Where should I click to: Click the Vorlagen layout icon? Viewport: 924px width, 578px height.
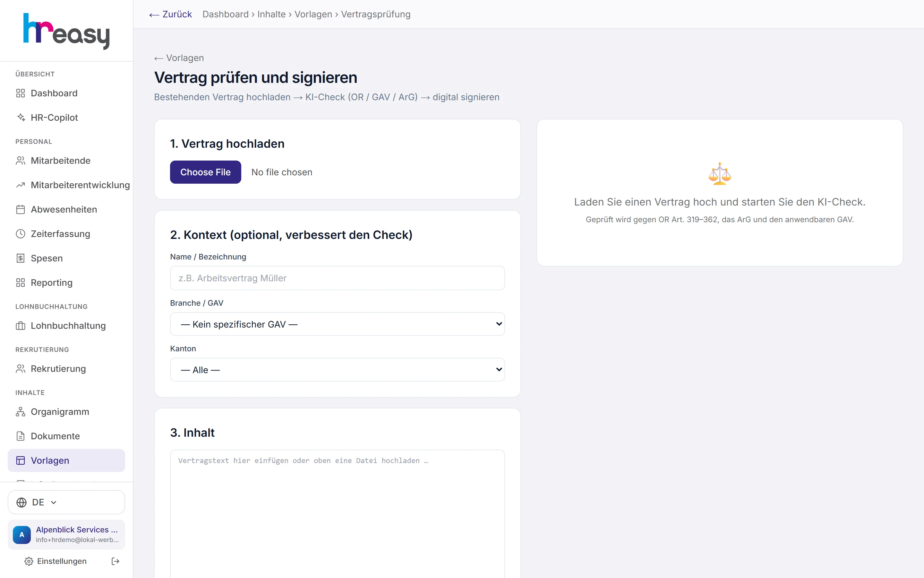[x=21, y=461]
